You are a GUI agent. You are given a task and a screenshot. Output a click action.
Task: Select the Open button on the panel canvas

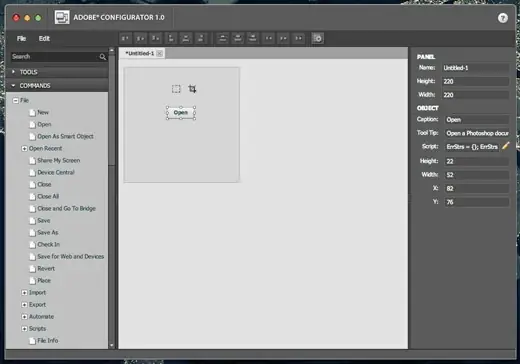click(181, 113)
